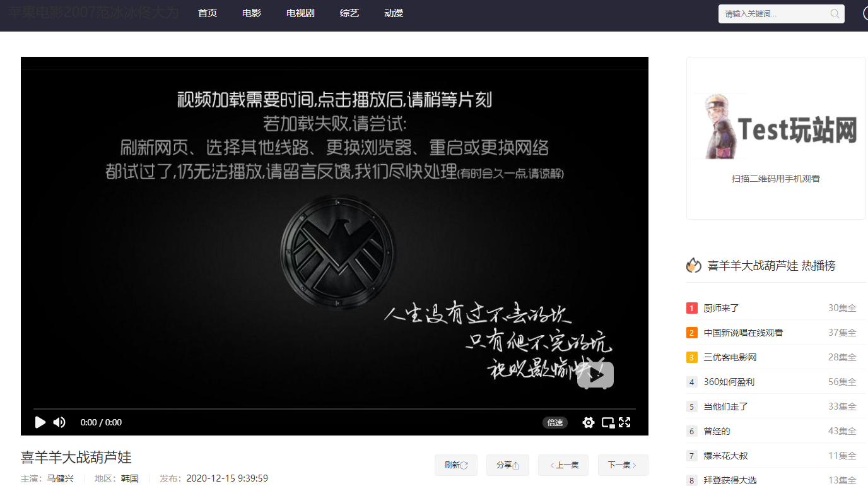Click the 0:00 / 0:00 time display
The image size is (868, 486).
(101, 422)
